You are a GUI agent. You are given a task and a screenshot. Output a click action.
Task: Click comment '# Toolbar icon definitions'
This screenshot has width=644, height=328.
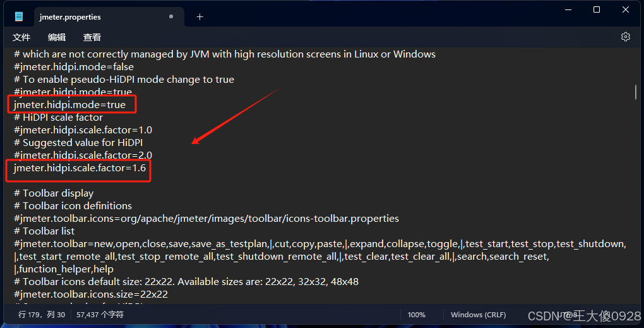73,206
